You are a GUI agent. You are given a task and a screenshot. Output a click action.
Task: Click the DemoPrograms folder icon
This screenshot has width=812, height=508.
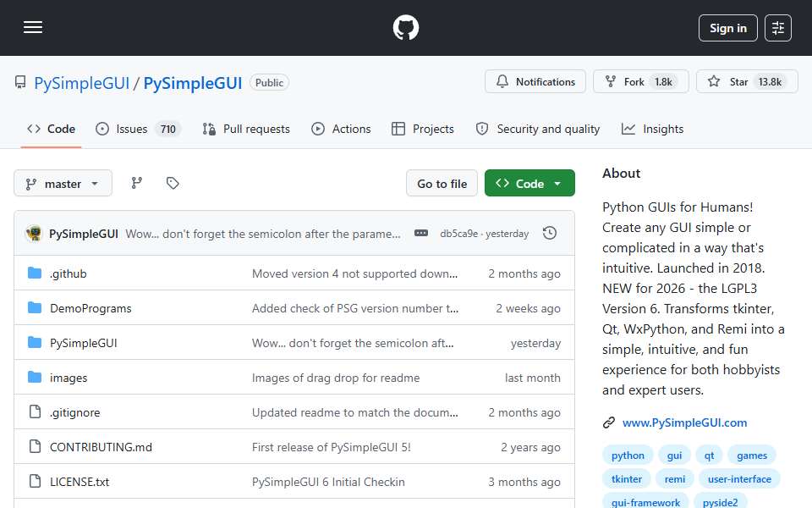(35, 308)
